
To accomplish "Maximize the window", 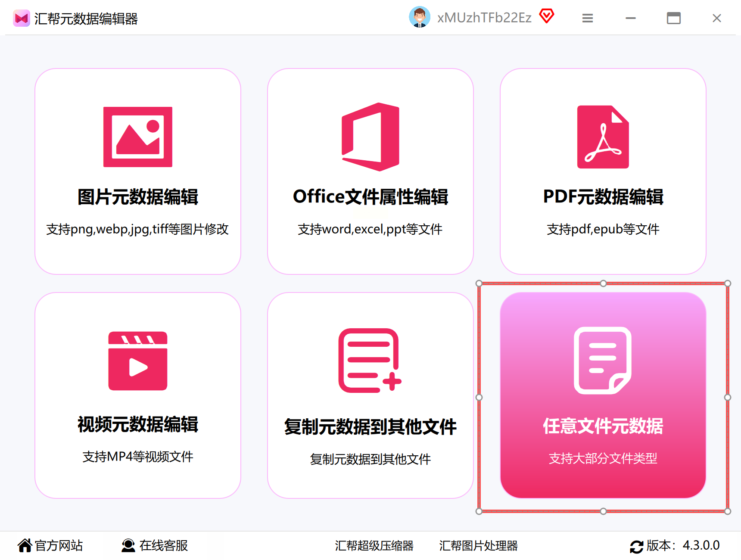I will click(674, 18).
